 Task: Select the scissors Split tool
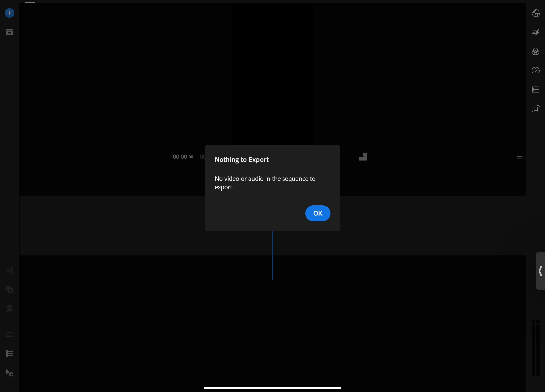(10, 271)
